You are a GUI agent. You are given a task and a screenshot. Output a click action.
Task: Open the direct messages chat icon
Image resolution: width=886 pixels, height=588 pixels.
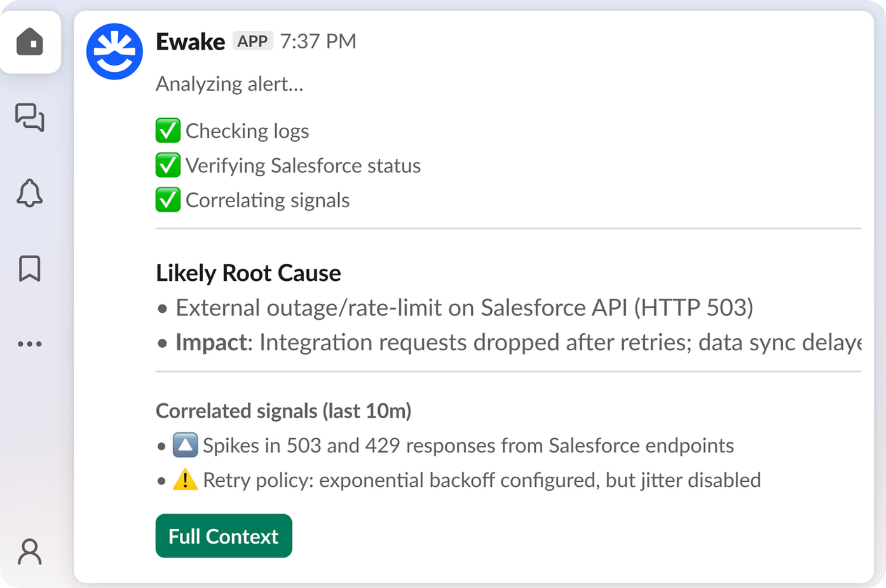tap(30, 118)
